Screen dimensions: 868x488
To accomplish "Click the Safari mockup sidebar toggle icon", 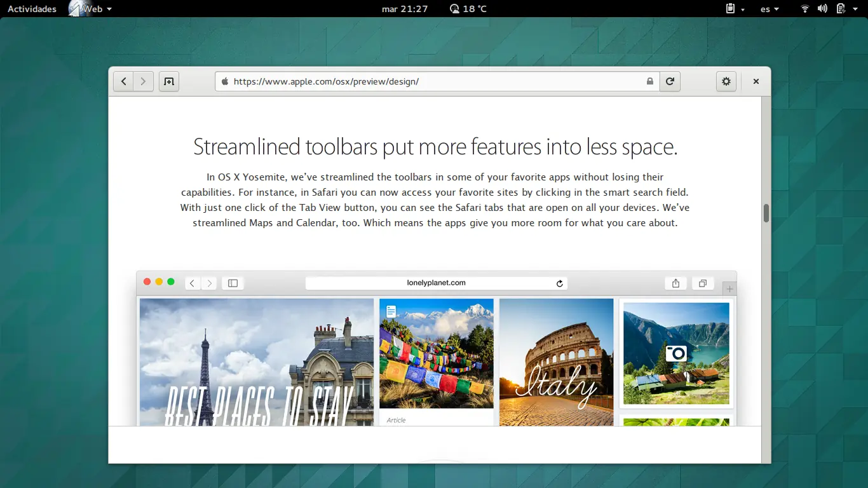I will 233,283.
